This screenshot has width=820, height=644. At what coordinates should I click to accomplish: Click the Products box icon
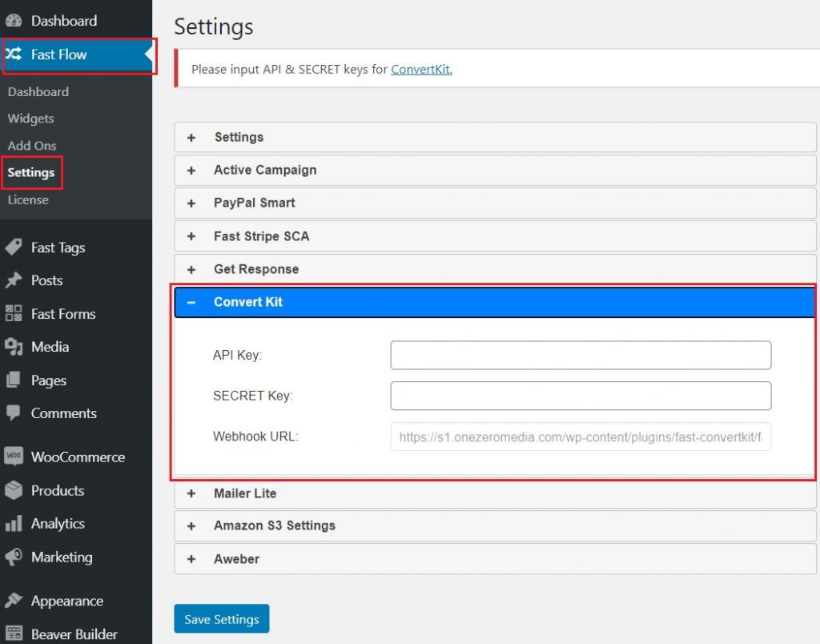tap(14, 490)
